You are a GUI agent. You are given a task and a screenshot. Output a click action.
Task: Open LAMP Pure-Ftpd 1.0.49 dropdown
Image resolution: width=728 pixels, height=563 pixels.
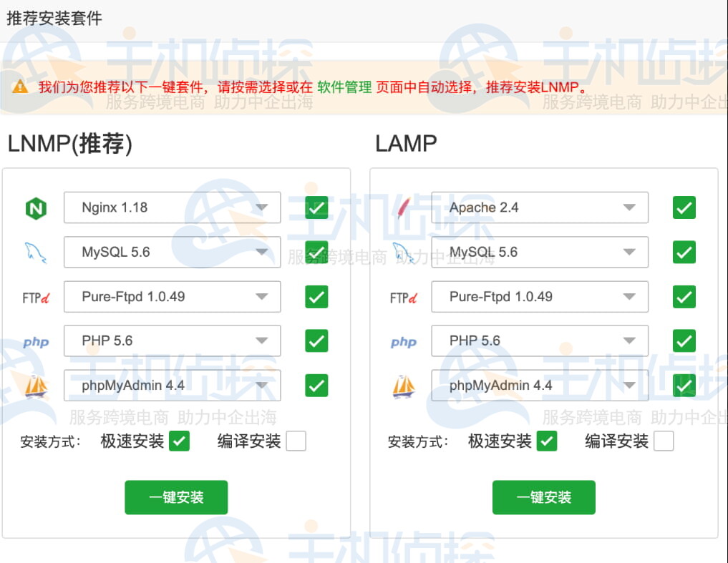(x=540, y=297)
